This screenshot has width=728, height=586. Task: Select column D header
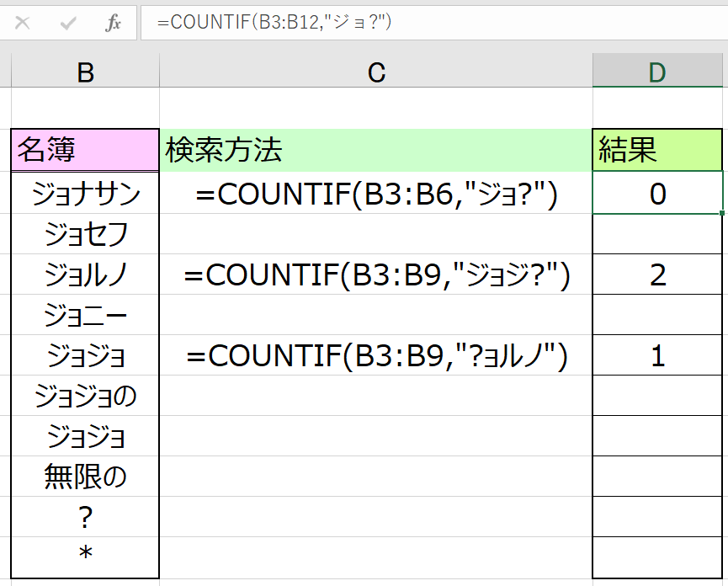tap(657, 72)
